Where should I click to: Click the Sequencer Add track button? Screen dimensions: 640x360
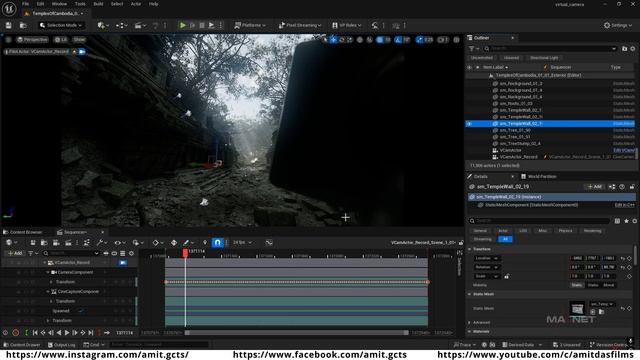tap(15, 253)
